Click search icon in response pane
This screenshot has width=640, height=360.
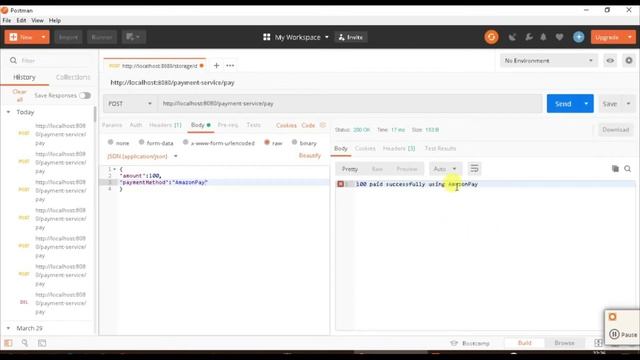(627, 169)
